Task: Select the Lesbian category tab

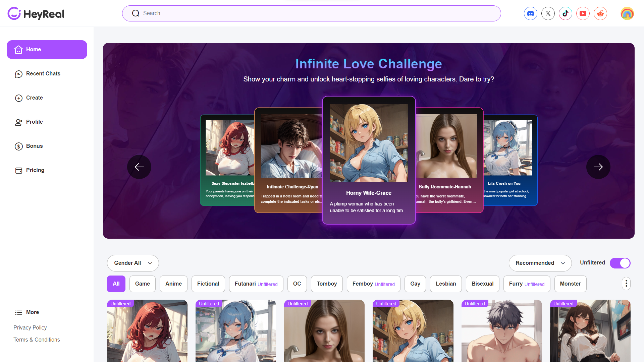Action: pyautogui.click(x=446, y=284)
